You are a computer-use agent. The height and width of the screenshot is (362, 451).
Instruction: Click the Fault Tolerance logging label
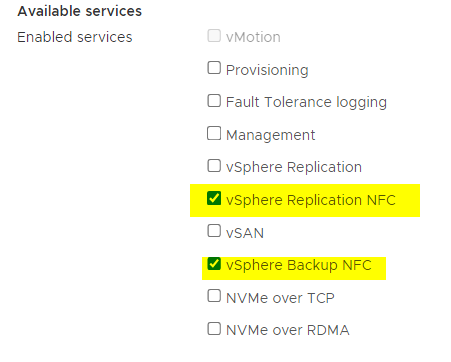click(306, 102)
